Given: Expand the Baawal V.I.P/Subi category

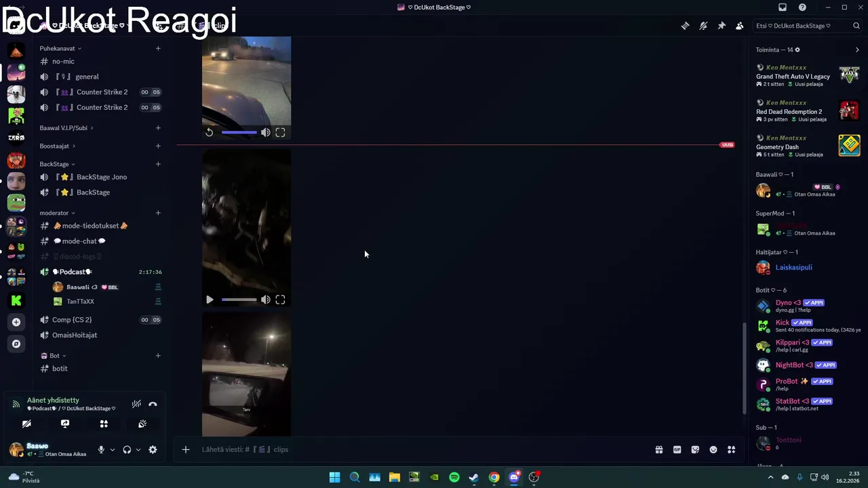Looking at the screenshot, I should pos(66,127).
